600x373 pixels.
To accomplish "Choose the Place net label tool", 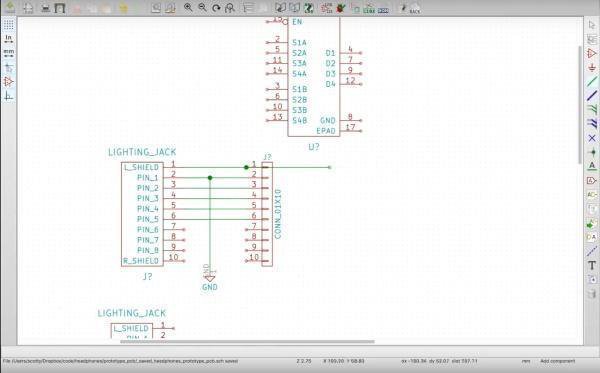I will [592, 166].
